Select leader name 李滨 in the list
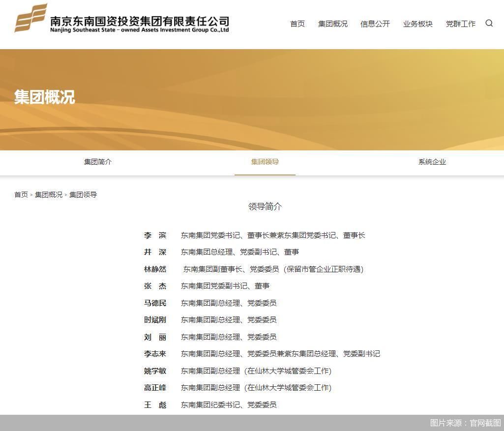This screenshot has width=504, height=431. pyautogui.click(x=155, y=235)
